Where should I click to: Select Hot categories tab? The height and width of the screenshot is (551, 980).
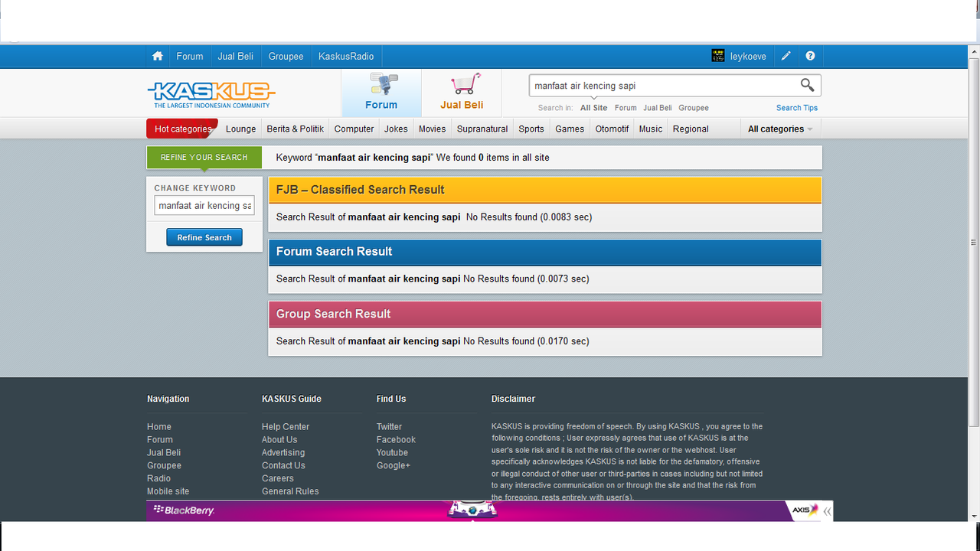coord(182,129)
